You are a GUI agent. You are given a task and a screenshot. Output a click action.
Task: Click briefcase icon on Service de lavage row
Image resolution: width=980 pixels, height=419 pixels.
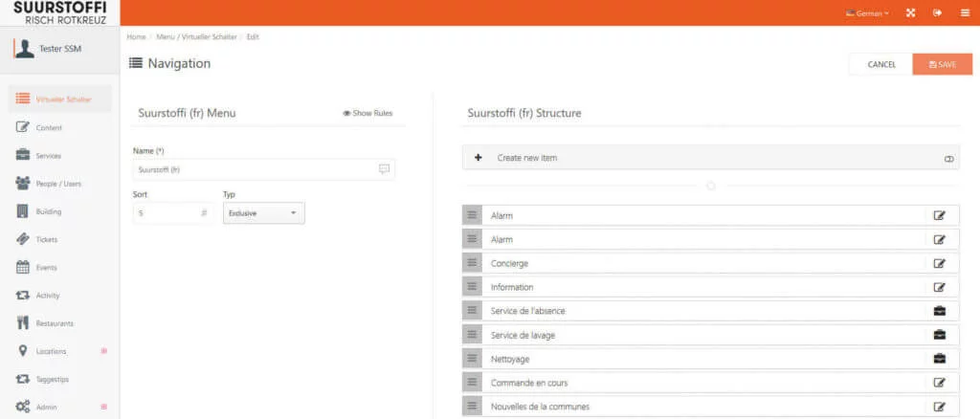[939, 335]
